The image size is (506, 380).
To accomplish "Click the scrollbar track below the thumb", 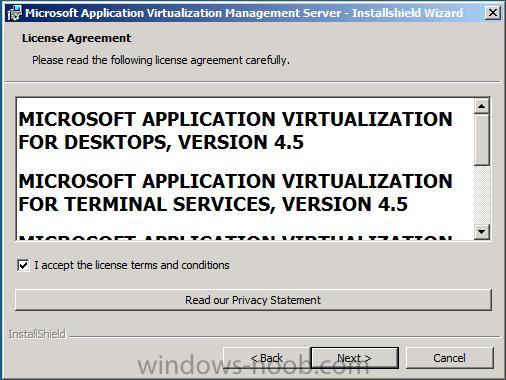I will [481, 195].
